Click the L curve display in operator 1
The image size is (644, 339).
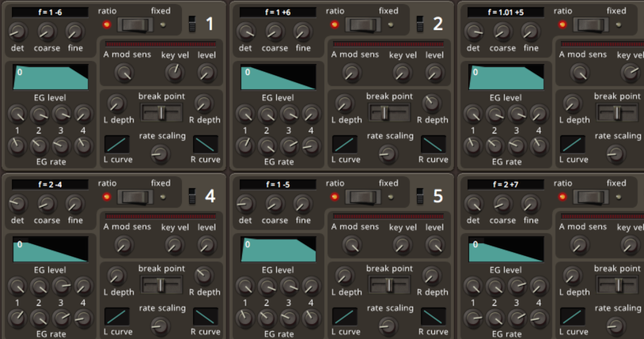117,145
